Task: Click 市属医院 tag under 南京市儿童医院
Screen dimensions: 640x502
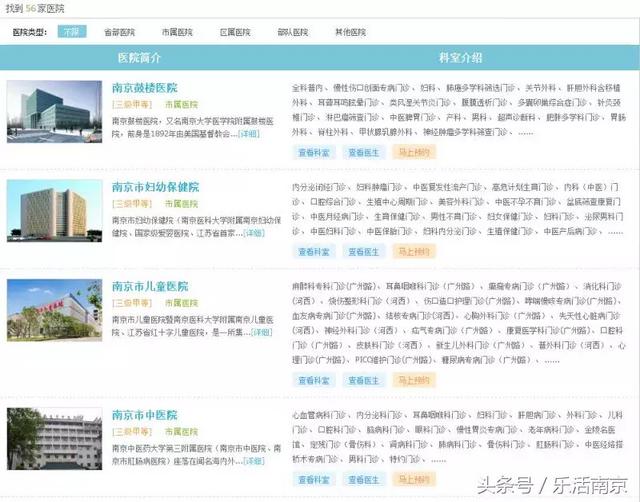Action: pos(181,303)
